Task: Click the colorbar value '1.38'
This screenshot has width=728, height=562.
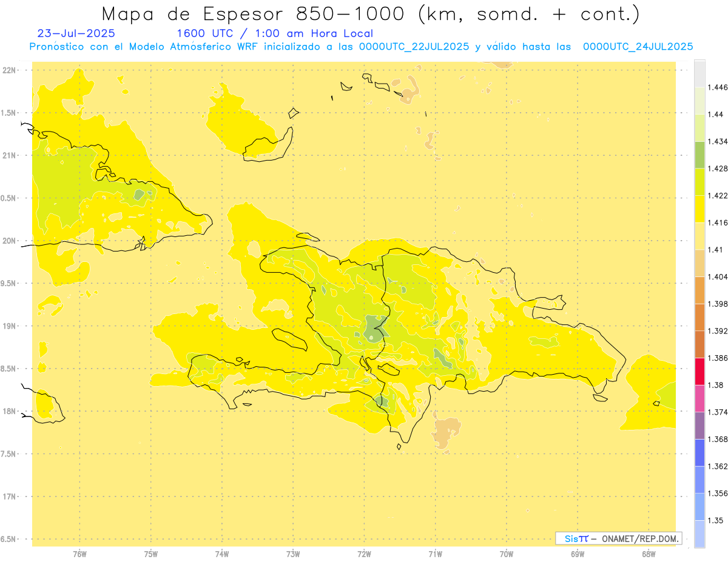Action: [x=716, y=385]
